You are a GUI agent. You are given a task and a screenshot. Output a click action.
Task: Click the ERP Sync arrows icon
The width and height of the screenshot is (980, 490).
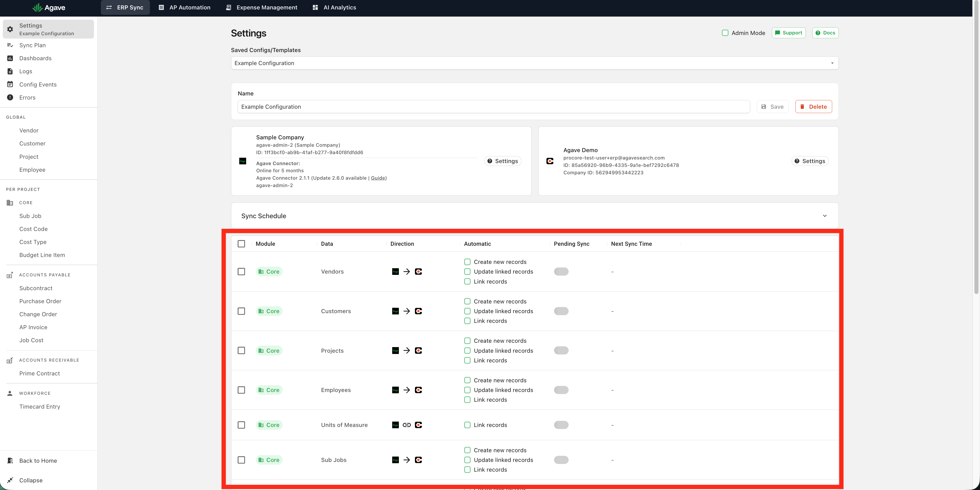point(109,8)
